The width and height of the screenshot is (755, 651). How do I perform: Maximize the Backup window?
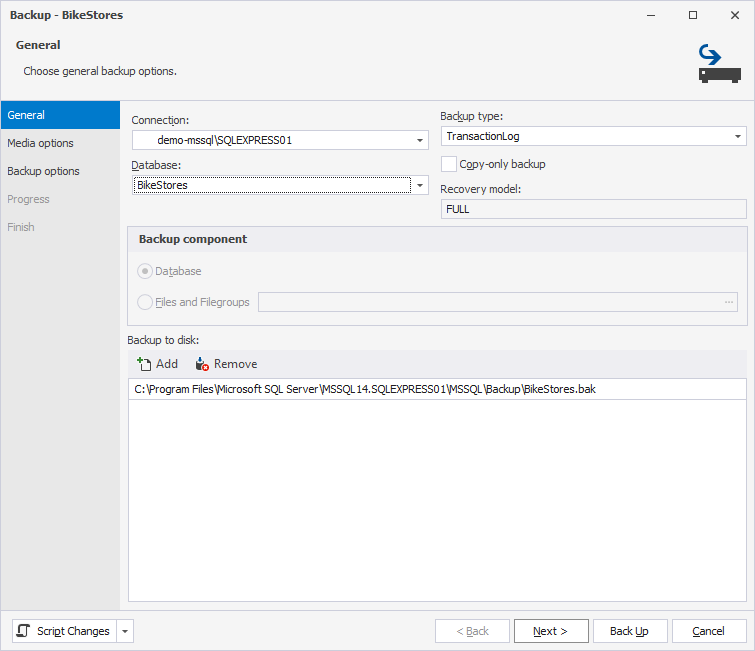coord(693,15)
